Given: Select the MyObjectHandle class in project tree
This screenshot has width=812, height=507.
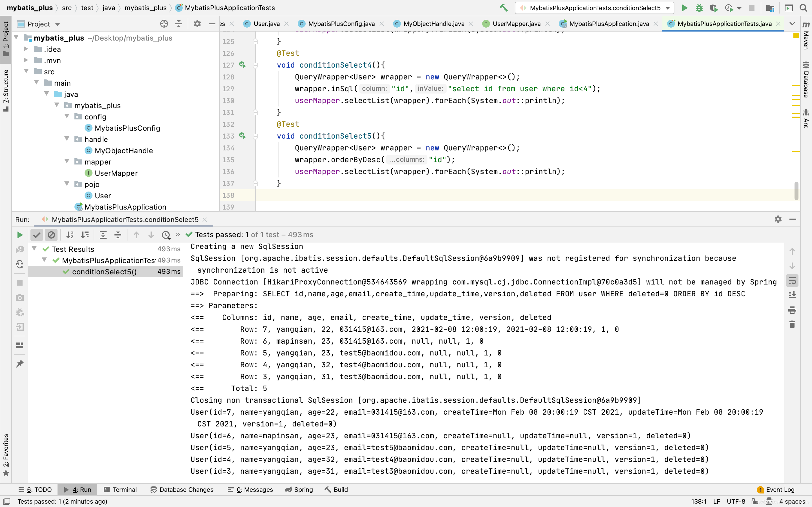Looking at the screenshot, I should pyautogui.click(x=123, y=151).
